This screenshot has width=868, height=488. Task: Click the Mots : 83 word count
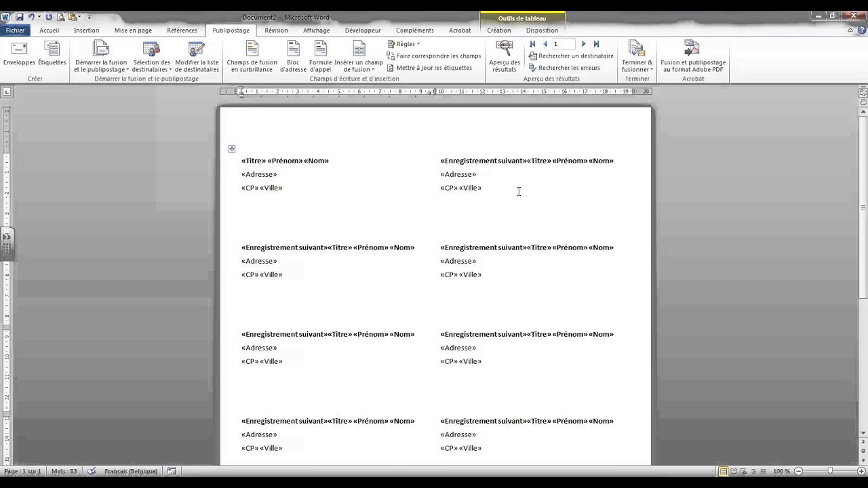click(64, 471)
